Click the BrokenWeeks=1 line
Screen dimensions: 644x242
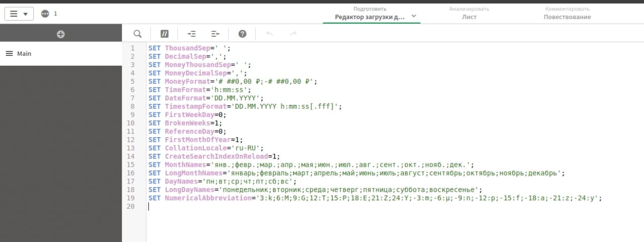click(185, 123)
